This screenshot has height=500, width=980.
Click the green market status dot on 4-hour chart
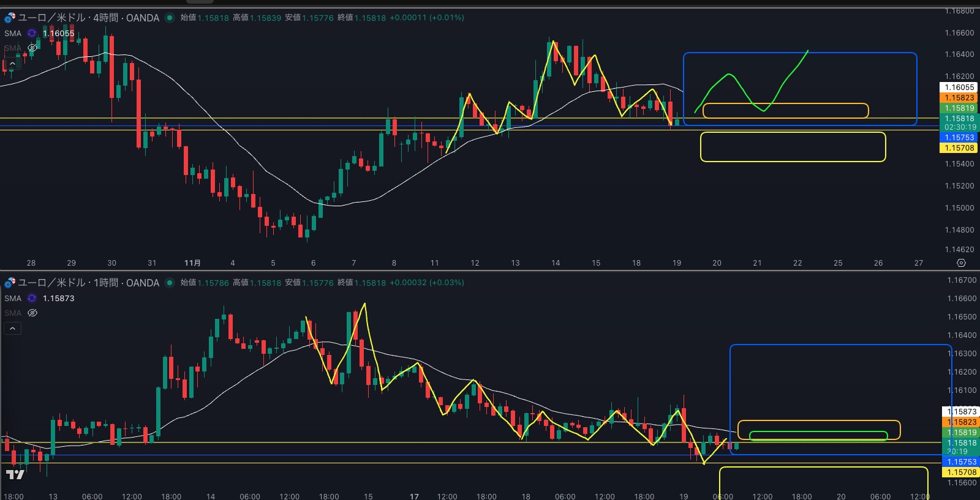point(170,18)
